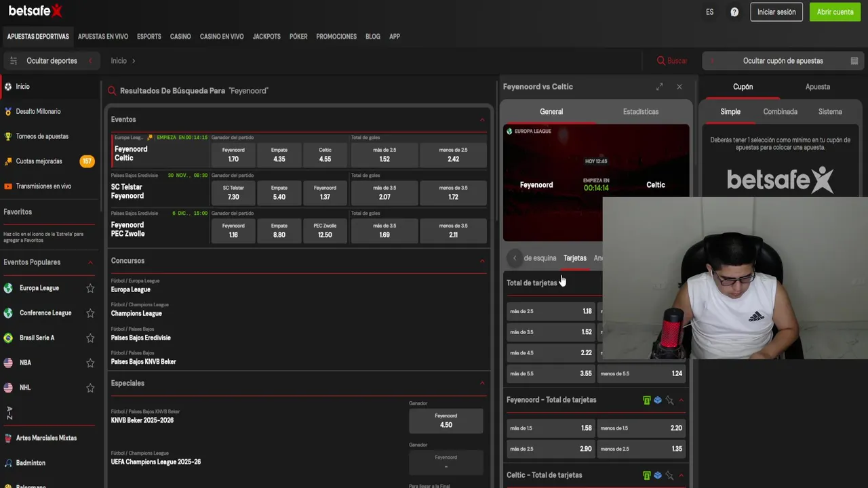
Task: Click the left arrow of market tabs
Action: [x=515, y=258]
